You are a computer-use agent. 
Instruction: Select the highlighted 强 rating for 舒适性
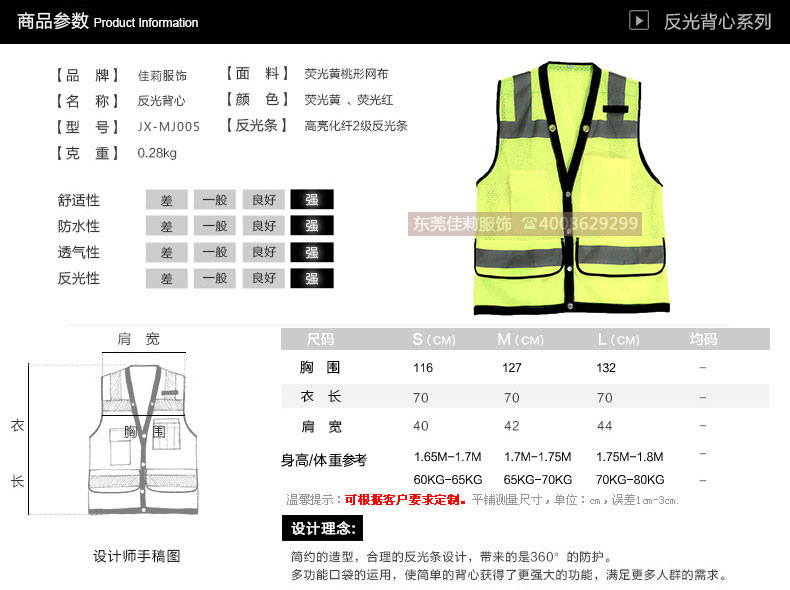[x=312, y=200]
